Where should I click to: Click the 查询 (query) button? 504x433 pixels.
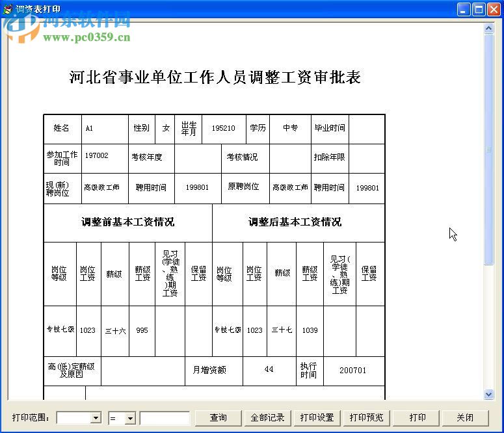[219, 417]
